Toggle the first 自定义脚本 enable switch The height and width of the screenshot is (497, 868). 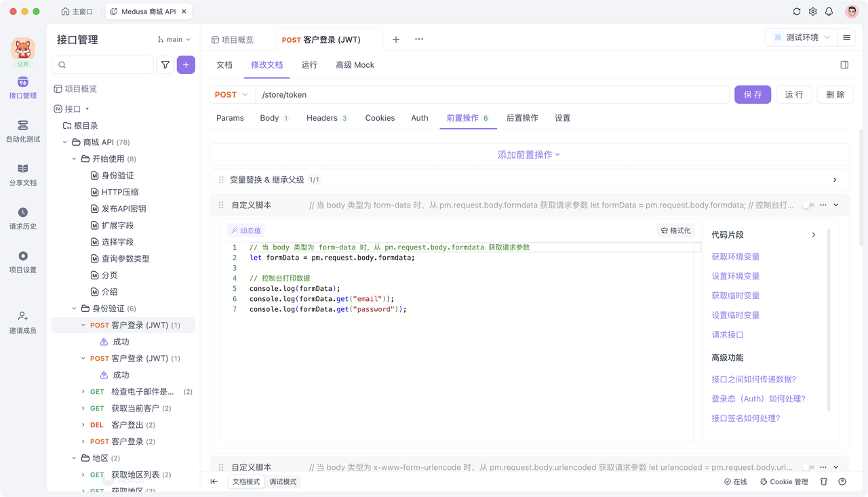pos(808,205)
